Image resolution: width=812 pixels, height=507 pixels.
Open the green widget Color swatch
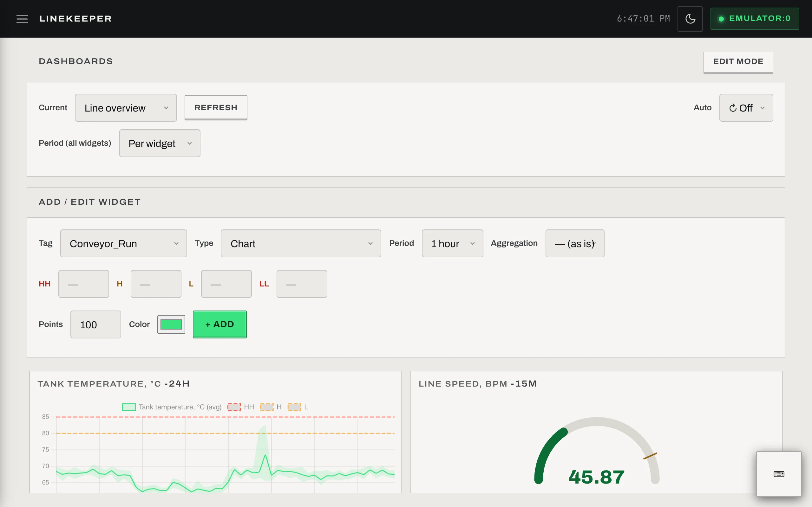[x=171, y=324]
